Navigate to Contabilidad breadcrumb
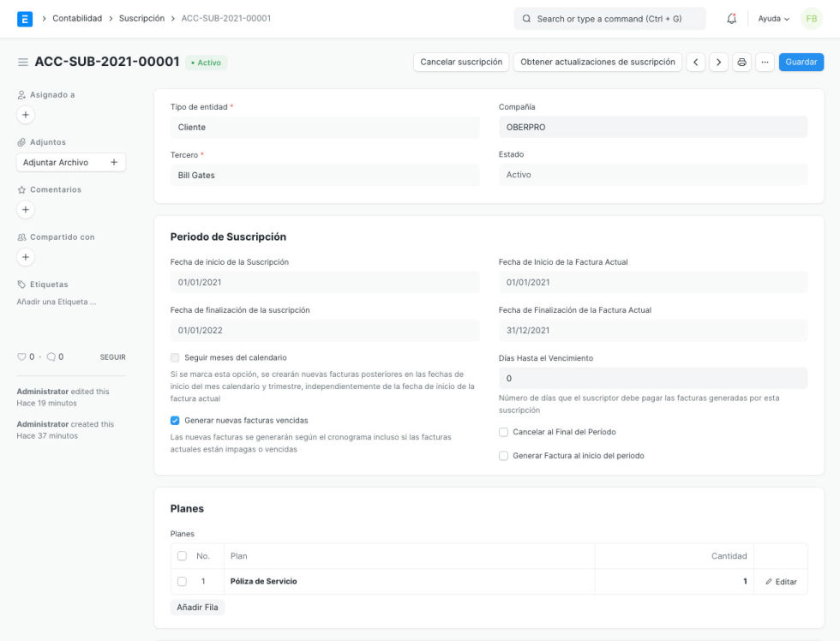Image resolution: width=840 pixels, height=641 pixels. [77, 18]
